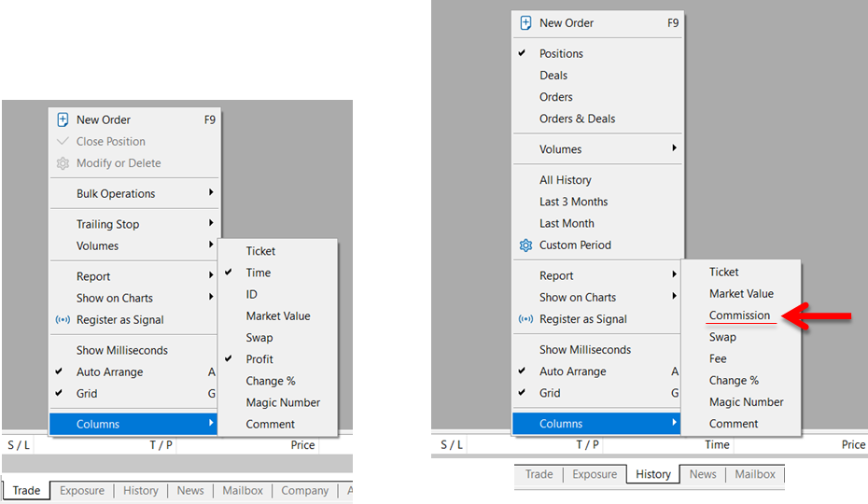Click the Register as Signal icon in the Trade menu
The image size is (868, 504).
tap(63, 319)
